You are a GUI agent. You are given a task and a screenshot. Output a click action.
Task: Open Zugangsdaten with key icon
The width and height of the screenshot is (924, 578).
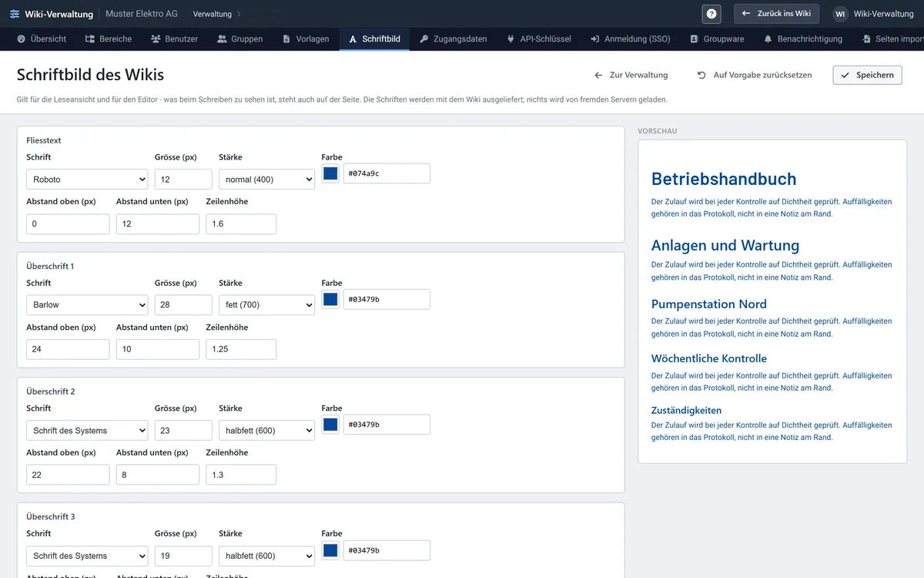454,39
